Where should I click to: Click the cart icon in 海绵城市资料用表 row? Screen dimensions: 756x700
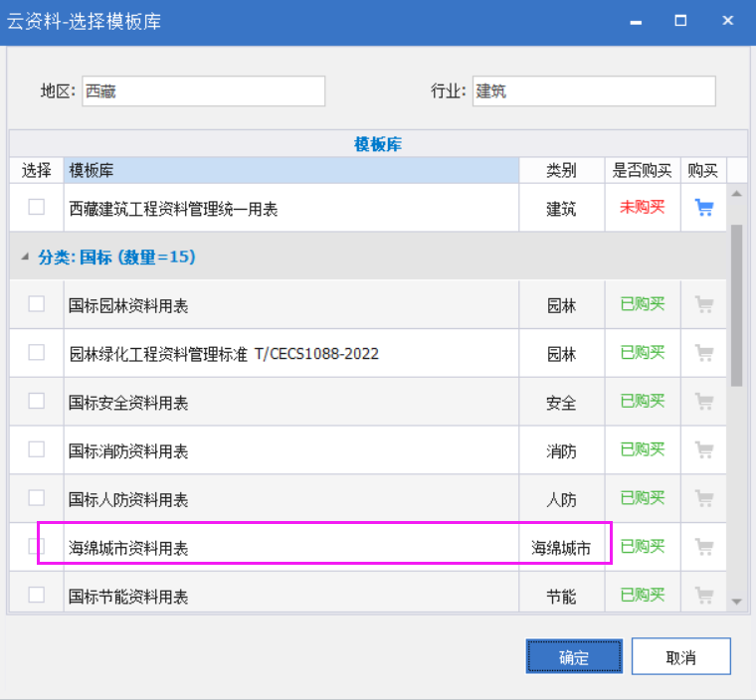[704, 547]
